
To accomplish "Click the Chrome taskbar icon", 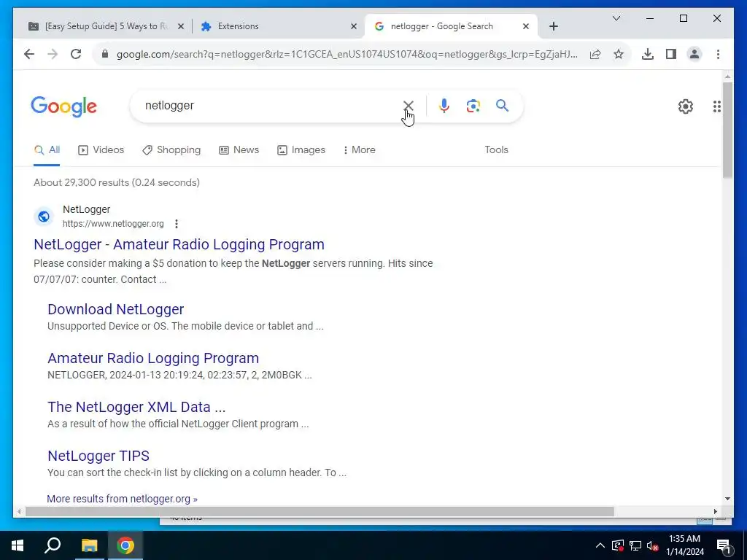I will [125, 545].
